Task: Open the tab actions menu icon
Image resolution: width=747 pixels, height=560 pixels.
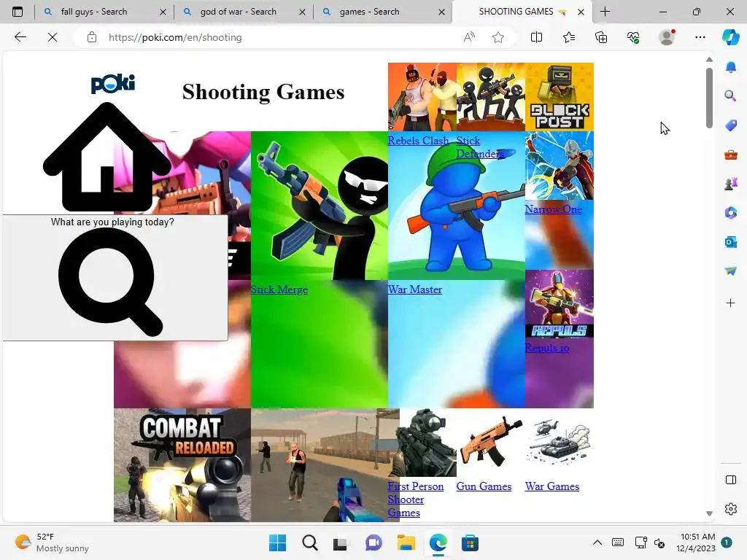Action: click(x=18, y=12)
